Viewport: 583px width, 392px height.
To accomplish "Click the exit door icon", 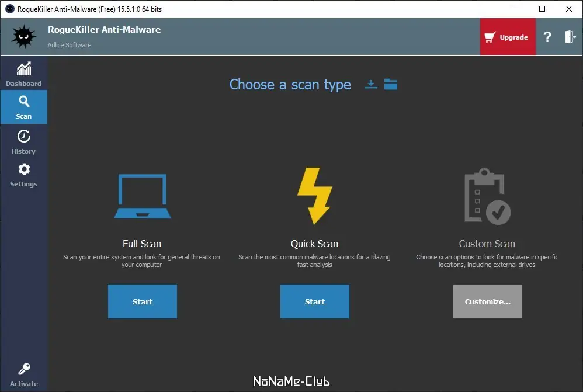I will point(570,37).
